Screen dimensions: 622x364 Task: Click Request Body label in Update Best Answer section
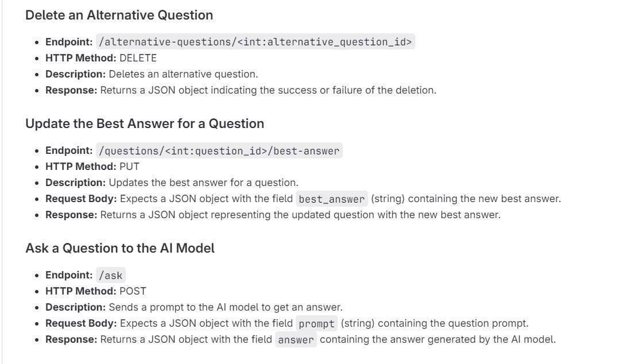click(x=81, y=199)
